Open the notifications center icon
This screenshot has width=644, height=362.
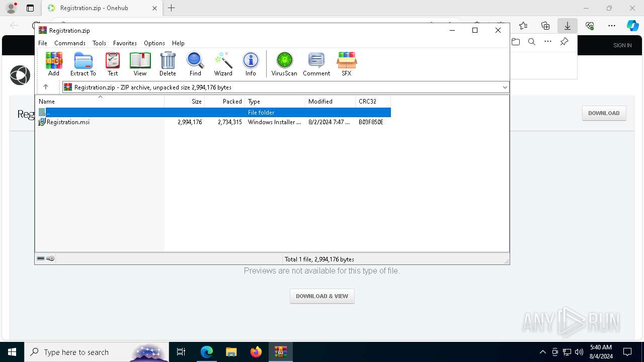(627, 352)
